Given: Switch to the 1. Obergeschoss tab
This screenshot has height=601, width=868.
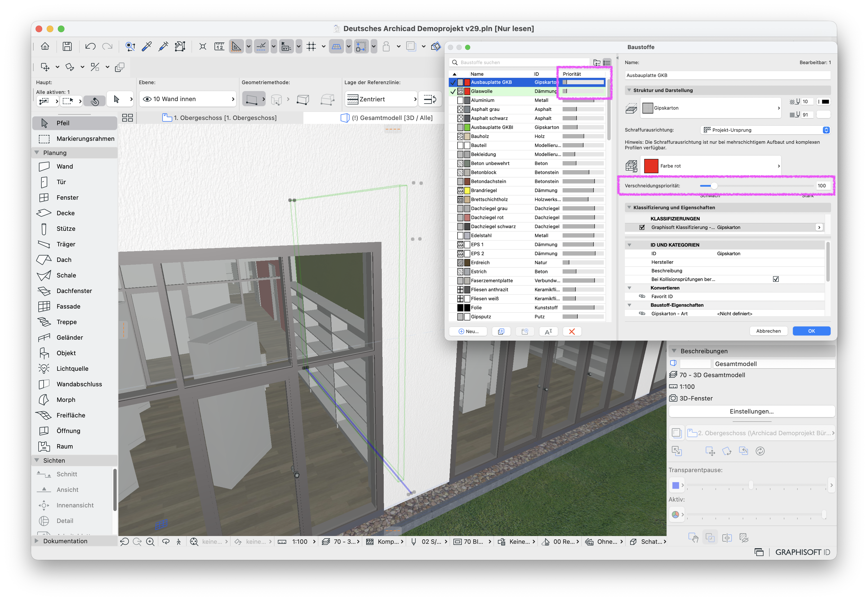Looking at the screenshot, I should coord(220,118).
